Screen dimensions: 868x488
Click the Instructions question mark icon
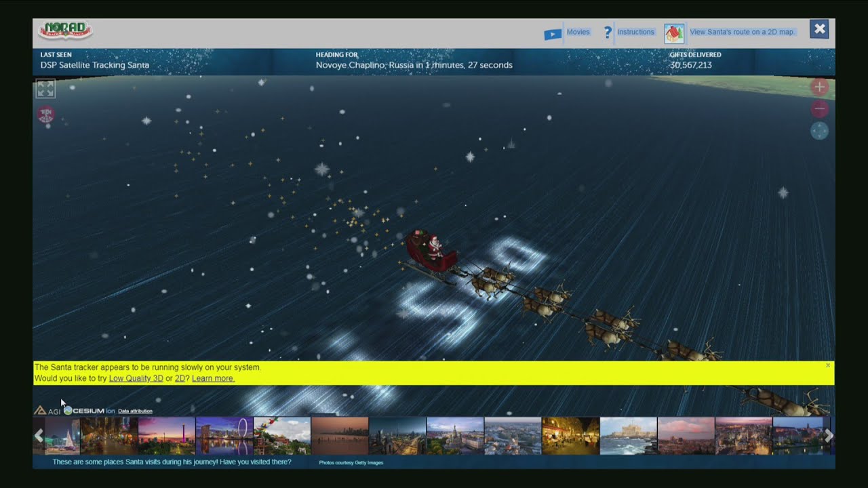click(x=608, y=33)
